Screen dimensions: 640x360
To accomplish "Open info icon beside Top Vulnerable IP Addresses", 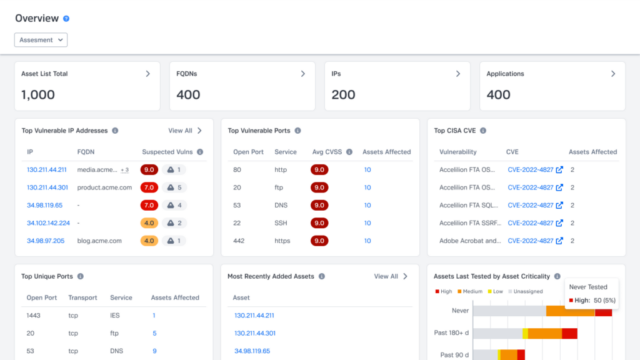I will [115, 131].
